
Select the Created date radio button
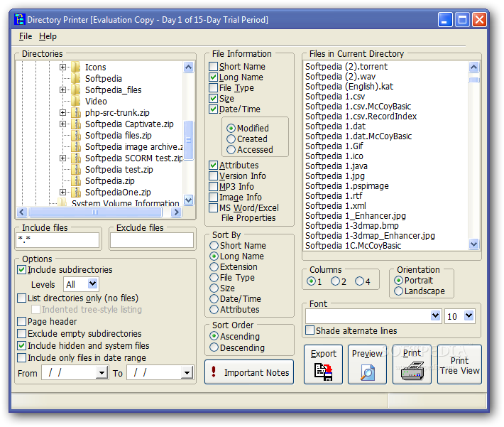click(231, 139)
